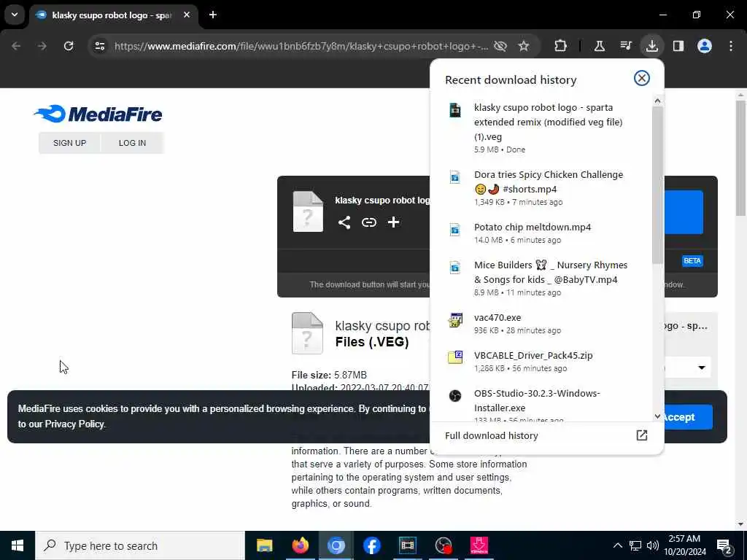Click the veg file icon in downloads list

(455, 110)
